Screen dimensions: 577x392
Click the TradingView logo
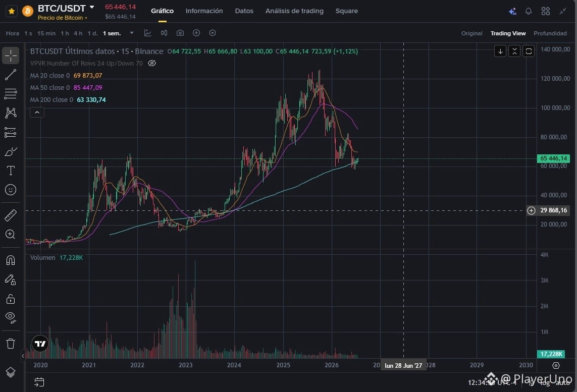click(x=40, y=344)
